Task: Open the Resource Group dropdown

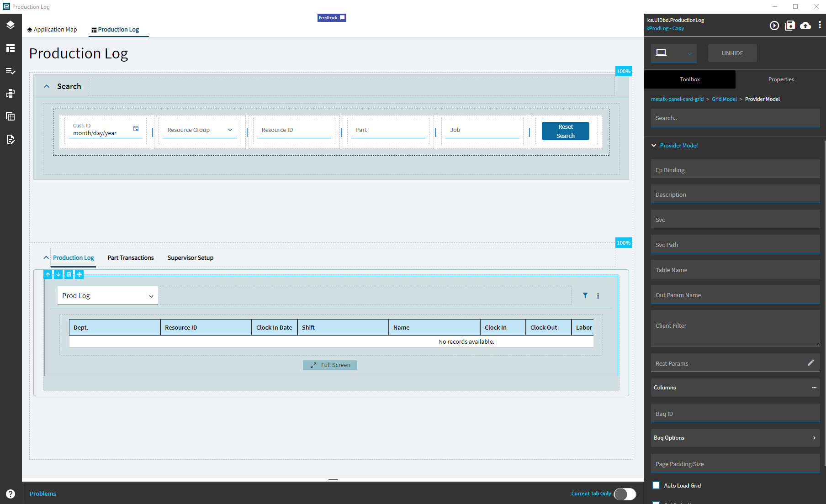Action: 200,130
